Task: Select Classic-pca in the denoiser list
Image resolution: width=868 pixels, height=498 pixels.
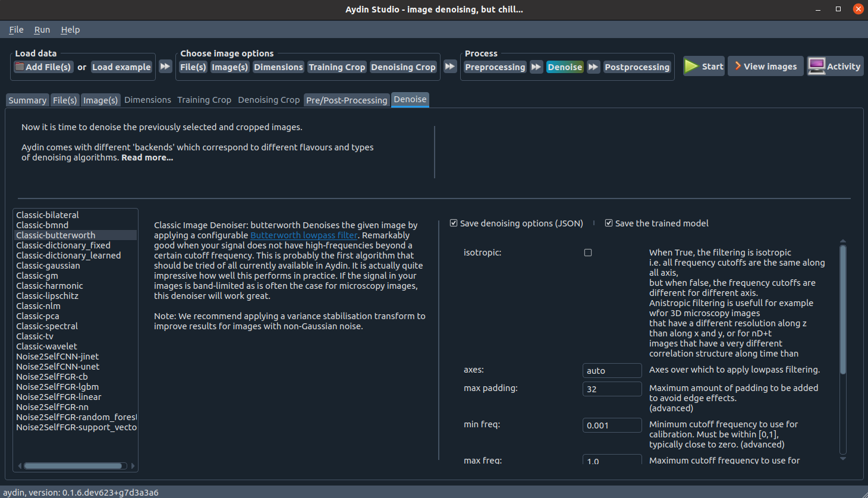Action: pos(76,316)
